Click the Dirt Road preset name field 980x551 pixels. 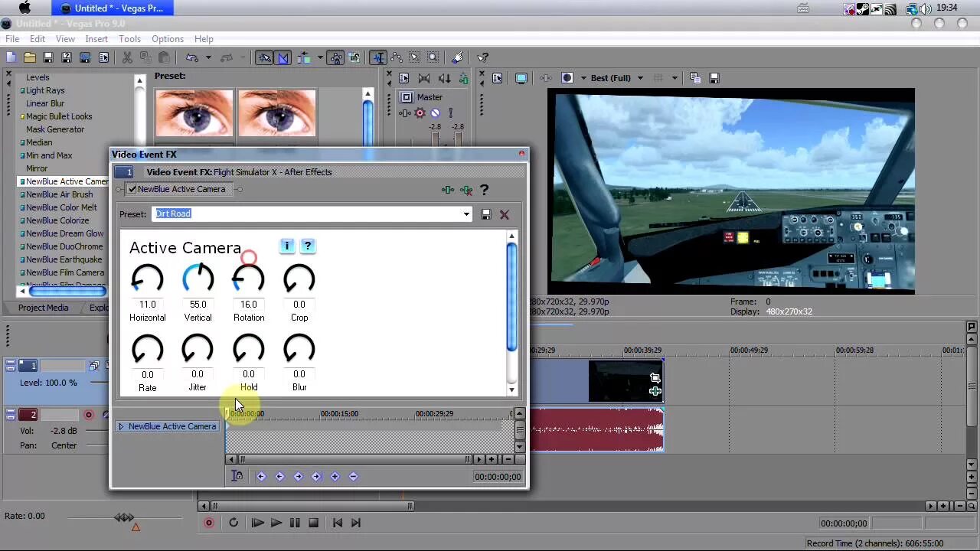coord(308,214)
